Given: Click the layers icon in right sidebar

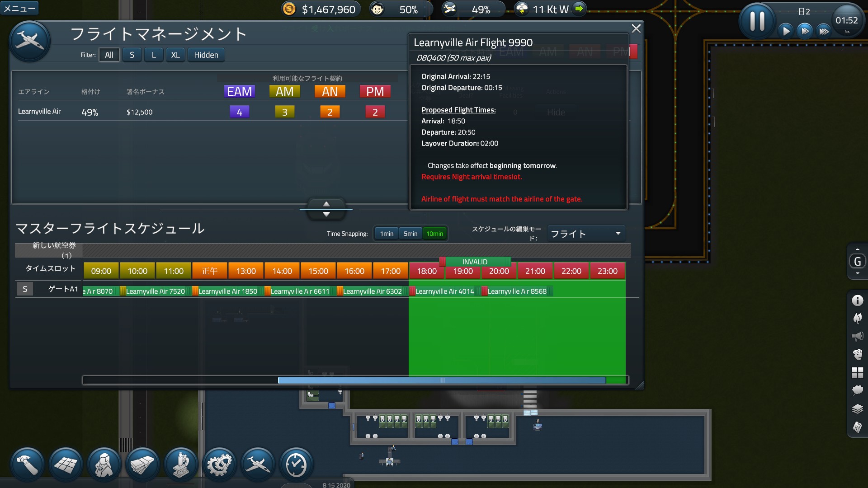Looking at the screenshot, I should 857,409.
